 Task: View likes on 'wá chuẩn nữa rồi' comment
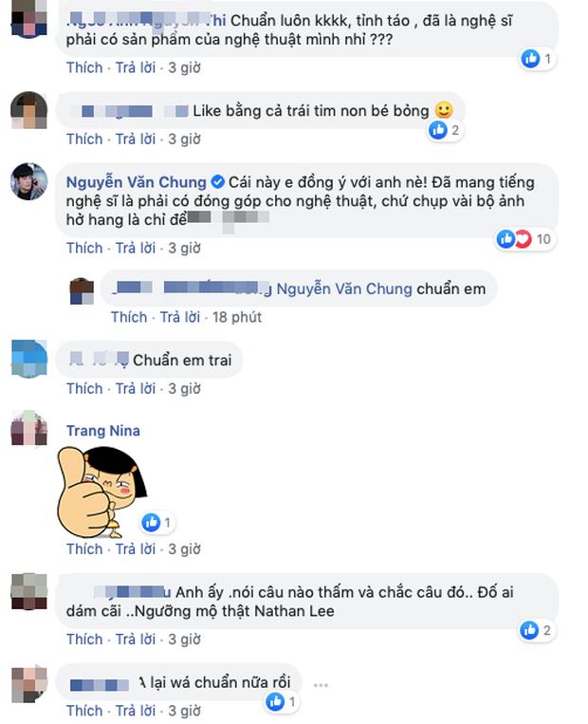(x=282, y=702)
